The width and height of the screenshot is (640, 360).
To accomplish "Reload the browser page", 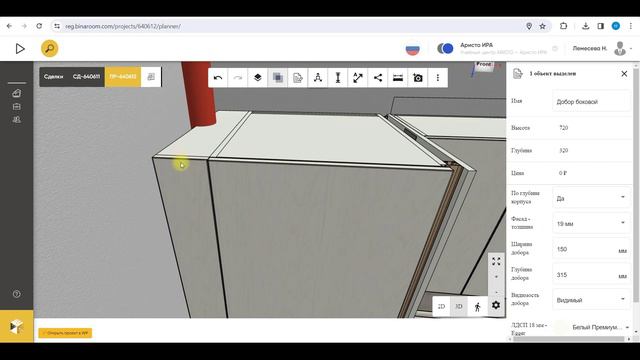I will [x=39, y=26].
